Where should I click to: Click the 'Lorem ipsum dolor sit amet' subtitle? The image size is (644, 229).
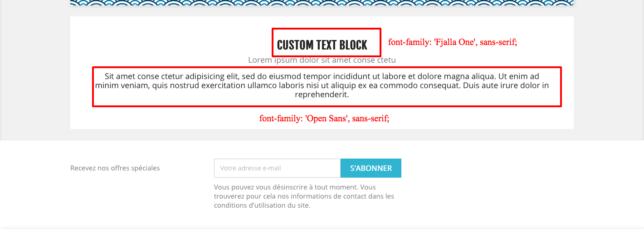(x=322, y=60)
